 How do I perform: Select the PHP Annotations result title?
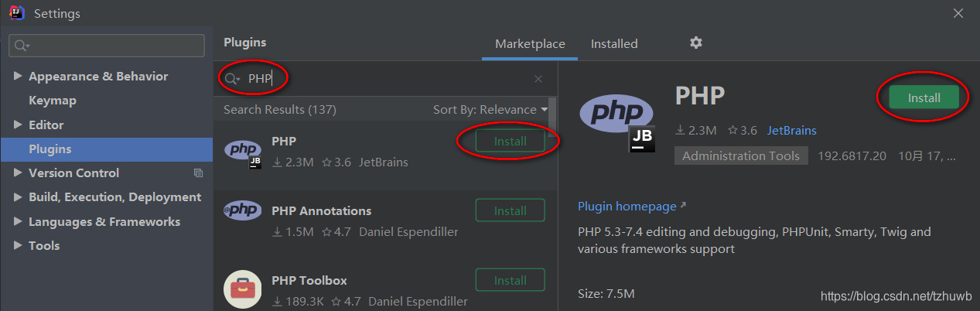321,211
